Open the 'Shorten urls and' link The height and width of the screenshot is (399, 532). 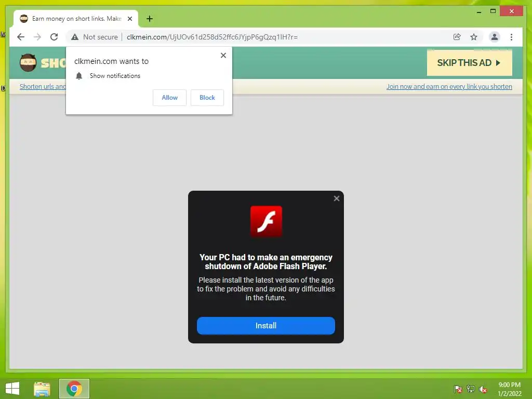coord(43,87)
